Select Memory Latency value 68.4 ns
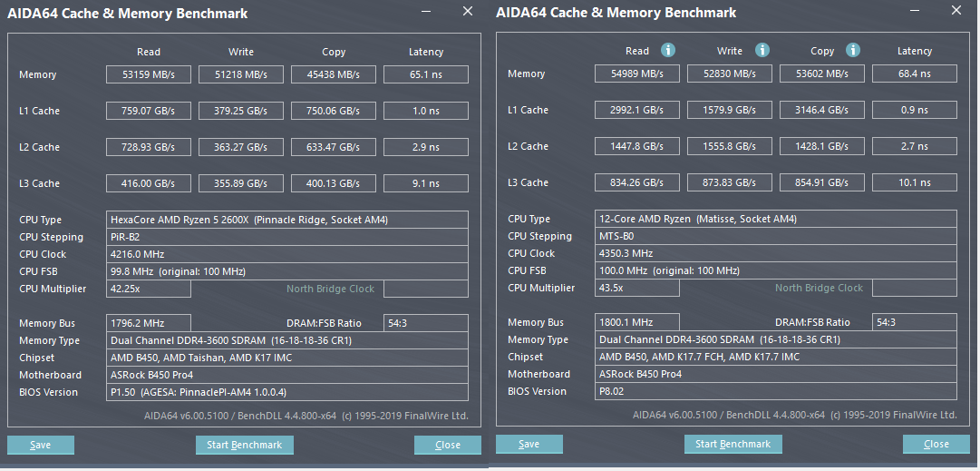Viewport: 980px width, 471px height. (x=915, y=74)
